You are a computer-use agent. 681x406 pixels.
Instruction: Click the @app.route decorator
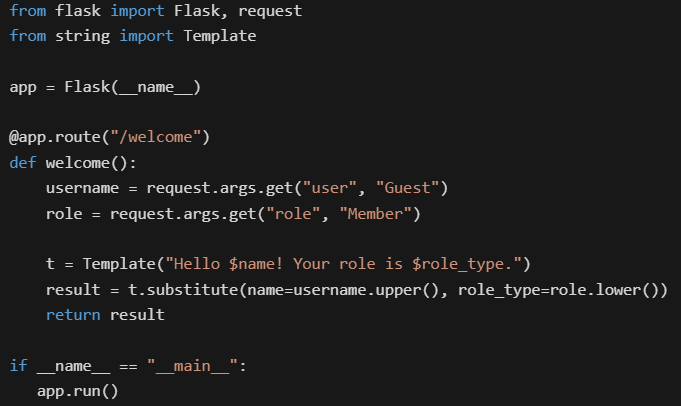54,137
